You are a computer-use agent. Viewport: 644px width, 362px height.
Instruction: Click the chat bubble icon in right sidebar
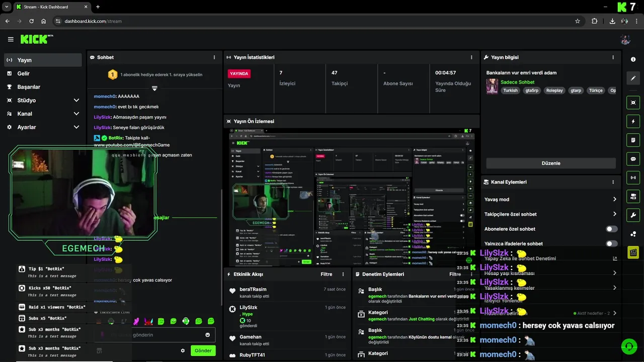633,159
